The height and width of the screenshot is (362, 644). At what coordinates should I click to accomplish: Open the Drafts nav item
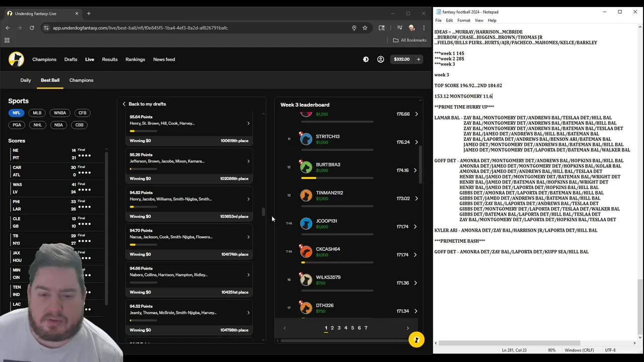pyautogui.click(x=70, y=59)
